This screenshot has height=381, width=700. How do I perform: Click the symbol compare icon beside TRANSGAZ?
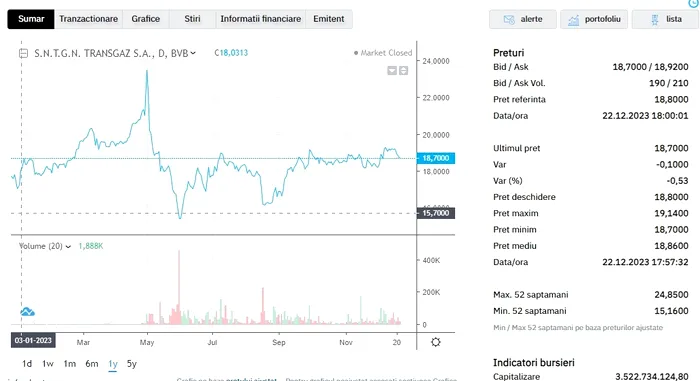(23, 54)
